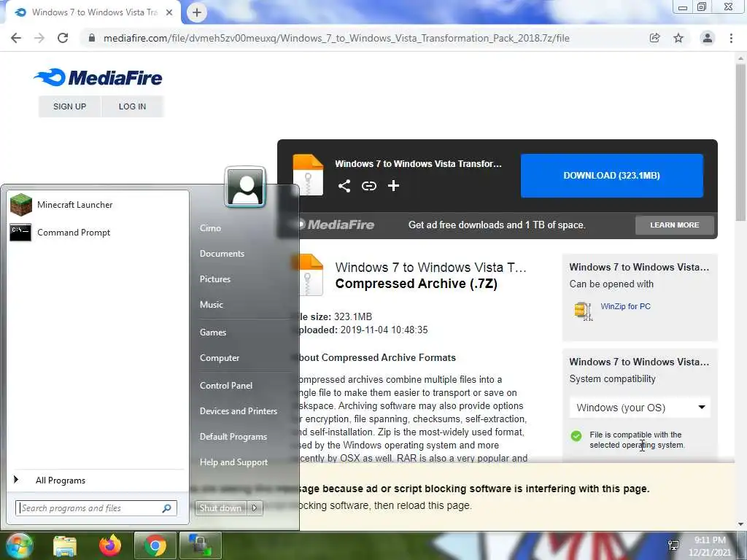Reload the MediaFire page
747x560 pixels.
coord(63,38)
